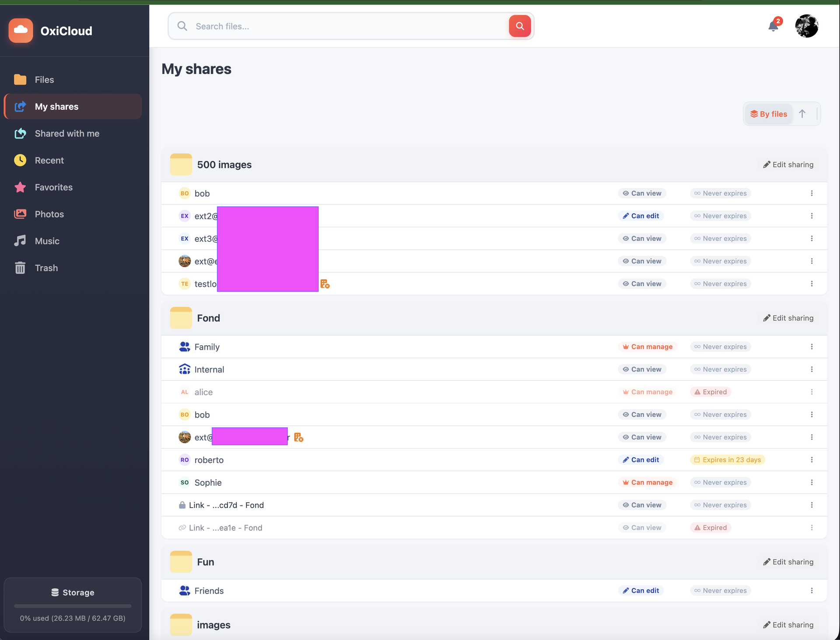Image resolution: width=840 pixels, height=640 pixels.
Task: Open the notifications bell
Action: 773,26
